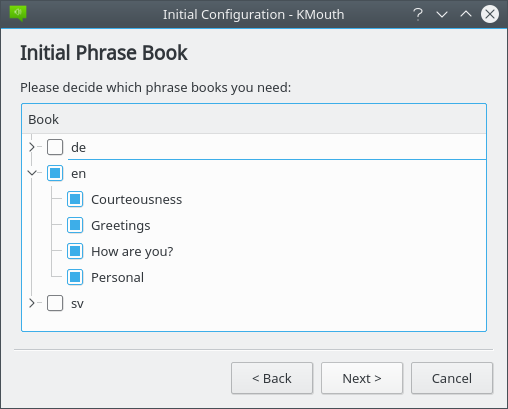Close the Initial Configuration dialog
This screenshot has width=508, height=409.
point(490,14)
